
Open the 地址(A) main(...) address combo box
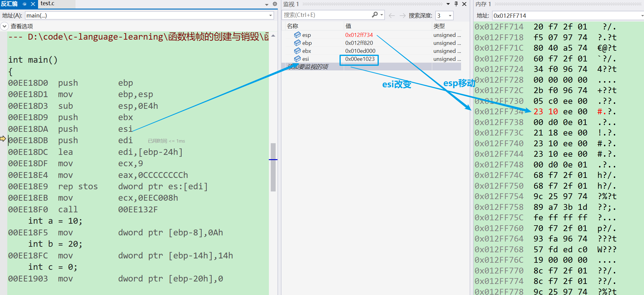click(149, 15)
